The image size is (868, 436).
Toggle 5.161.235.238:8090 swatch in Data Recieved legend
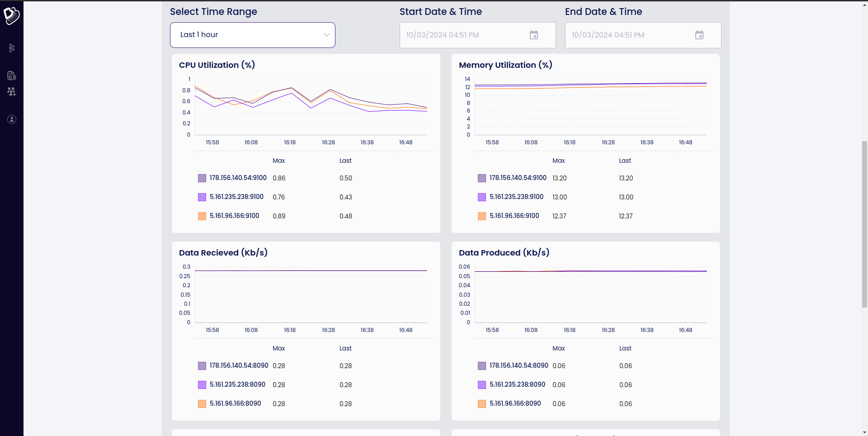(x=202, y=385)
